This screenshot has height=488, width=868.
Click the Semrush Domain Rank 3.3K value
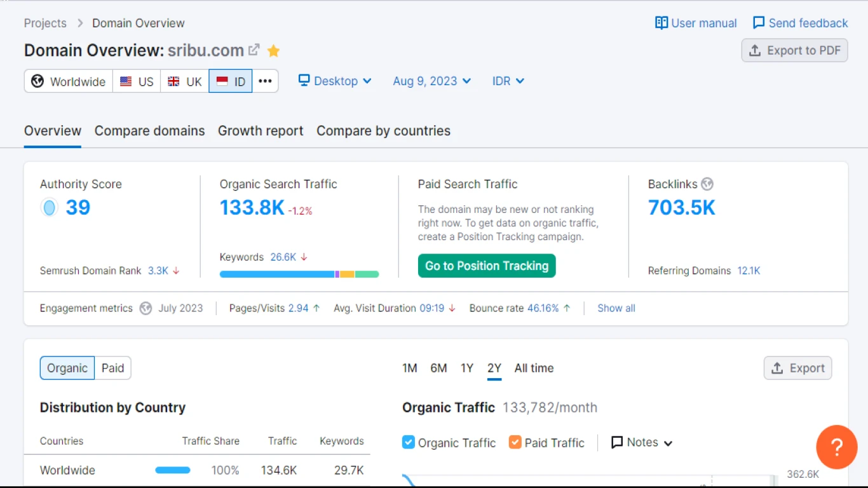[x=158, y=271]
